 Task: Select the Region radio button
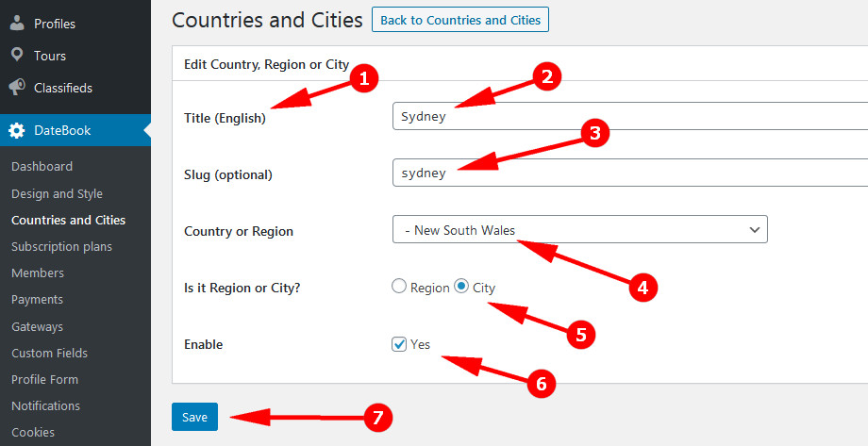[399, 288]
